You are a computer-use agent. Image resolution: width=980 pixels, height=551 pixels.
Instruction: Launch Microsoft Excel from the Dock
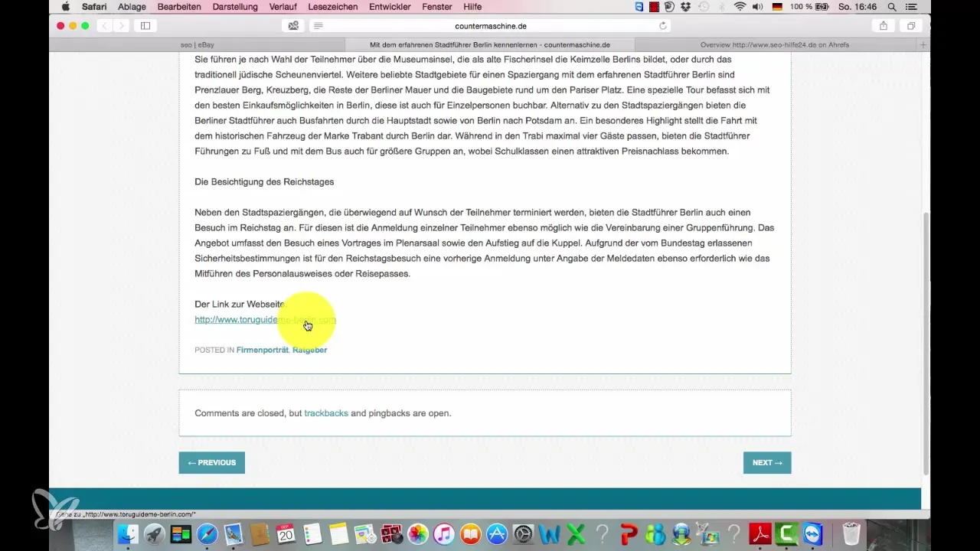coord(576,533)
